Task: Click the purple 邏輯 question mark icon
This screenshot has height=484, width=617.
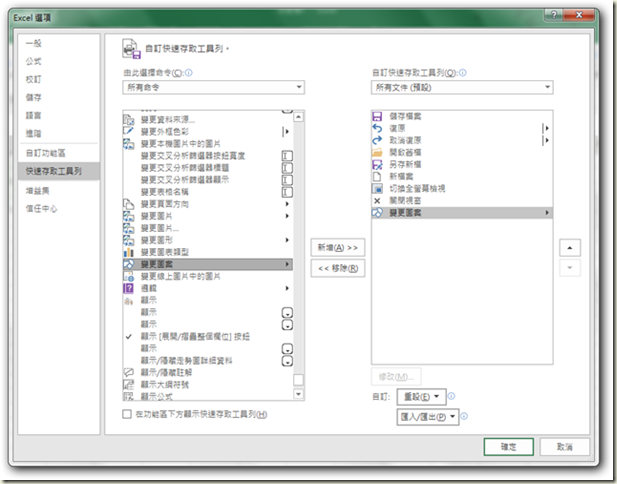Action: (x=129, y=288)
